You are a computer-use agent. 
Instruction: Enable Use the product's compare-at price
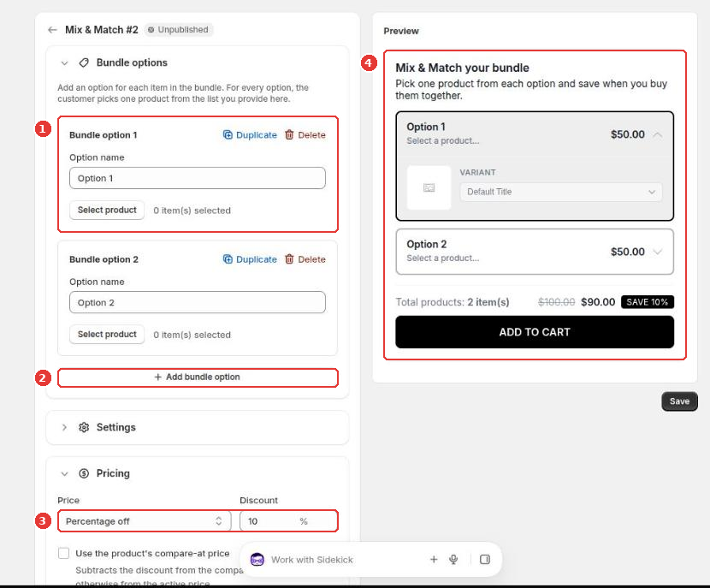[x=64, y=553]
